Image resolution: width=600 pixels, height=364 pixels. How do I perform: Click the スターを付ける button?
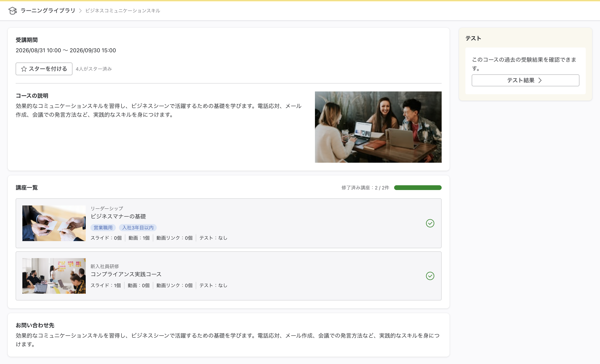click(44, 69)
